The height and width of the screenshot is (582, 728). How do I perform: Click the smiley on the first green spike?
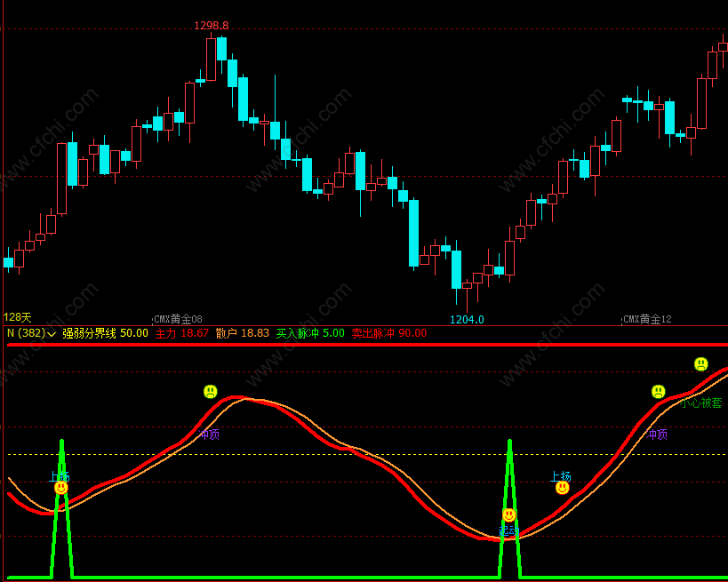click(x=60, y=487)
